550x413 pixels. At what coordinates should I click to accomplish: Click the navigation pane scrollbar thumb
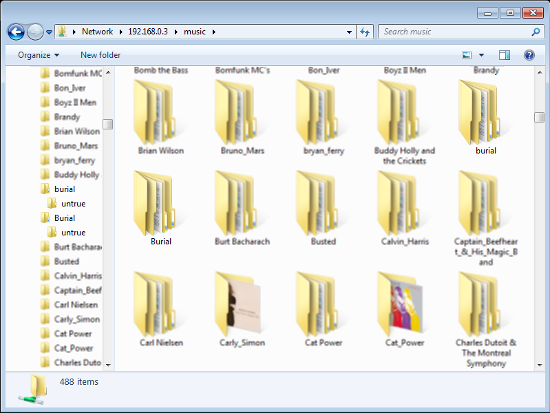108,124
